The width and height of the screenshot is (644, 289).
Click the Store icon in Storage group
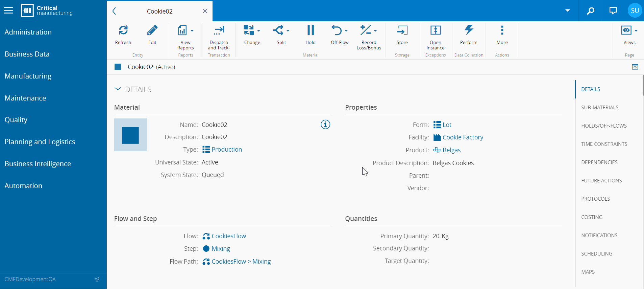402,31
